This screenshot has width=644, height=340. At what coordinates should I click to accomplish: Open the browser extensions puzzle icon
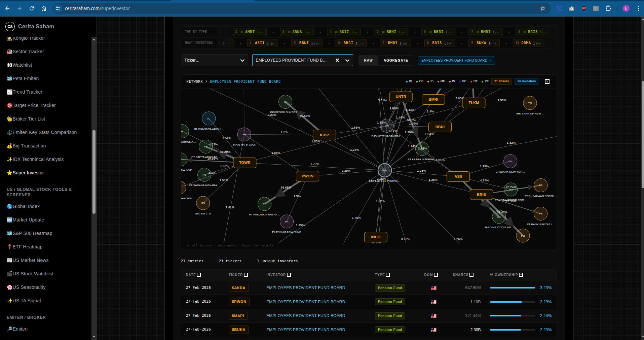(608, 8)
